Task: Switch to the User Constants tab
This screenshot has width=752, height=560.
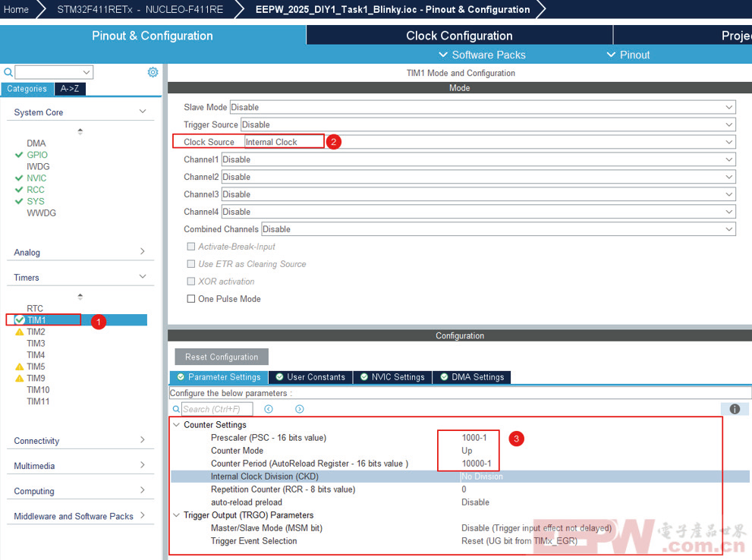Action: point(310,377)
